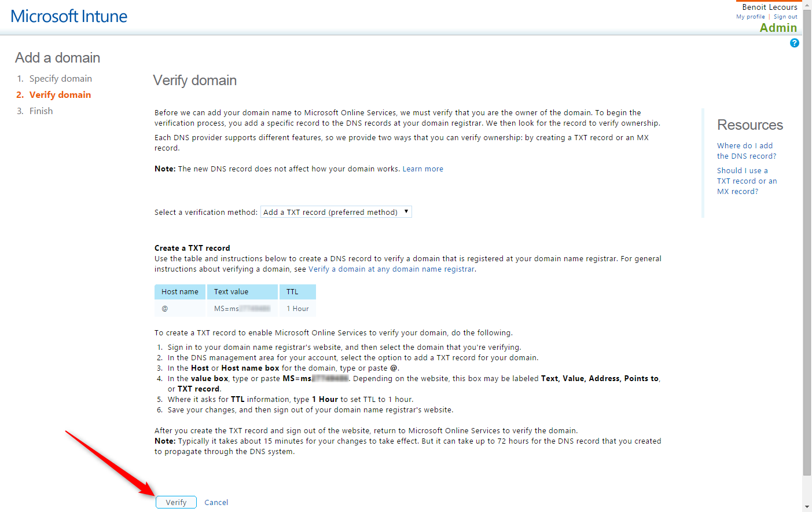The height and width of the screenshot is (512, 812).
Task: Click the Host name column header
Action: [180, 292]
